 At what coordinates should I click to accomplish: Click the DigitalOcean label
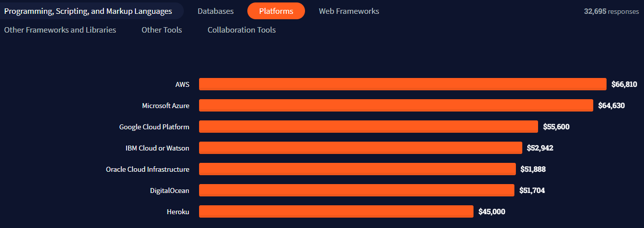[169, 190]
